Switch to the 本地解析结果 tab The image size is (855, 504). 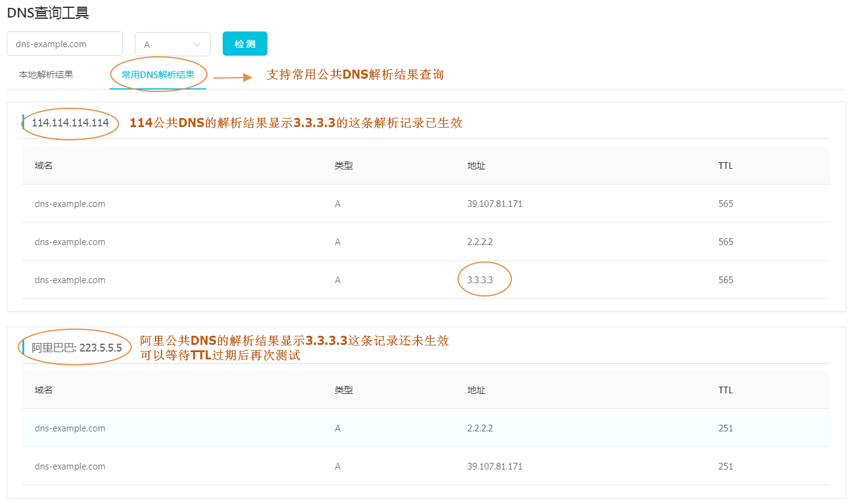pyautogui.click(x=46, y=75)
